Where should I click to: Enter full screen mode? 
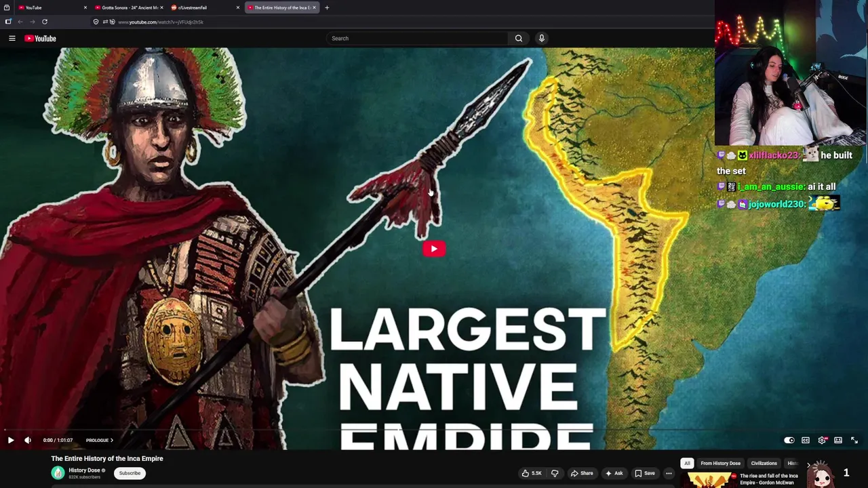[x=854, y=441]
